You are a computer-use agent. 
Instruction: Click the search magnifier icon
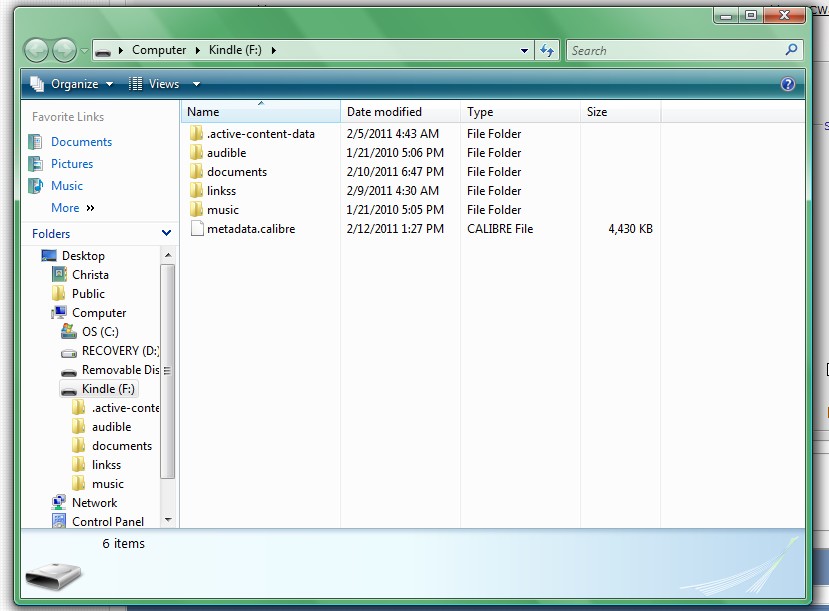tap(792, 50)
